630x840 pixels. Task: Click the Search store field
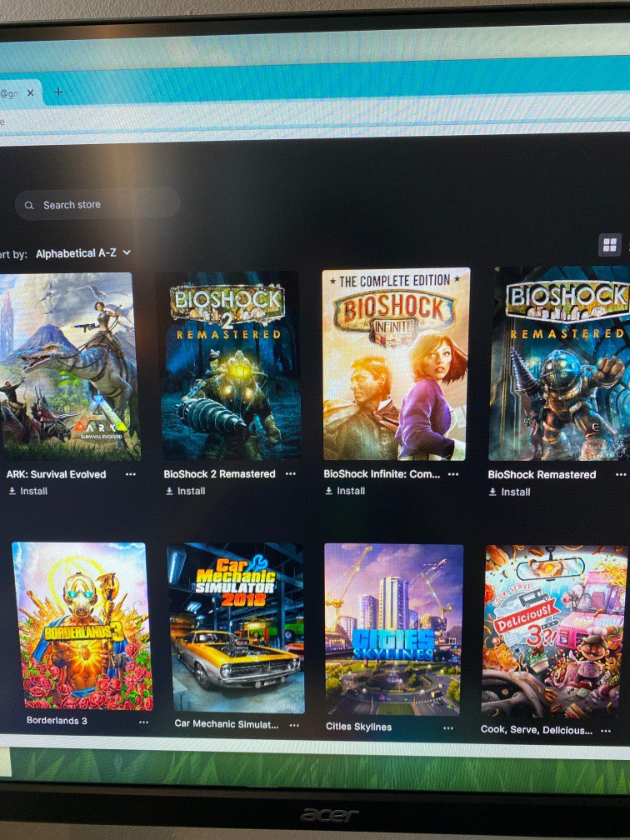coord(97,205)
